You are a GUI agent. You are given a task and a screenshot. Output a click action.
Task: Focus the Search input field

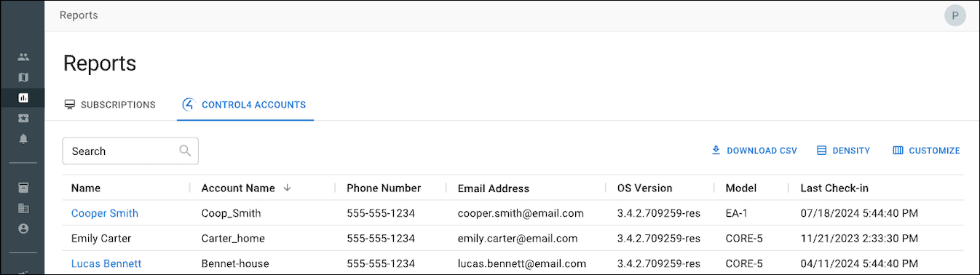(x=130, y=151)
